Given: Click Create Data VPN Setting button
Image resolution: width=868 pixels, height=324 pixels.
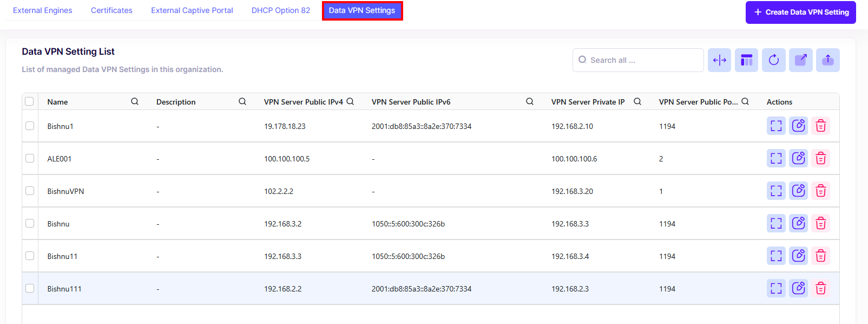Looking at the screenshot, I should 801,12.
